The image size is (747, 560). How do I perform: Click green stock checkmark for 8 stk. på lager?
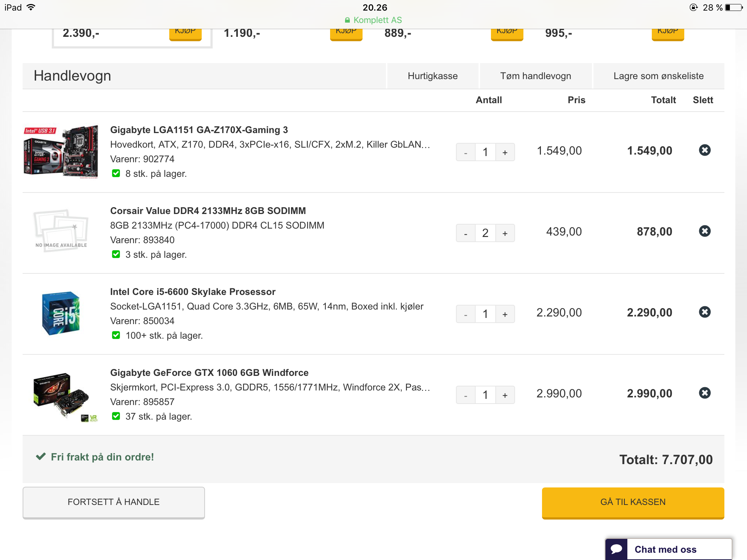click(x=116, y=174)
